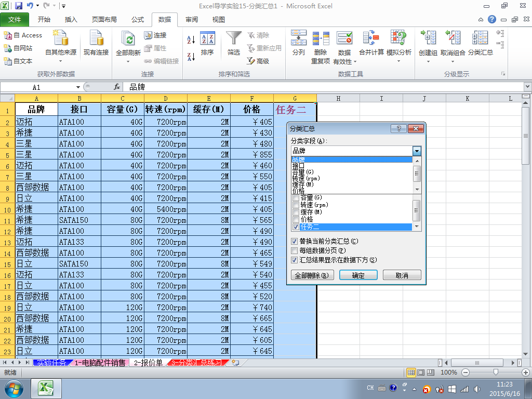Expand 全部刷新 dropdown arrow

click(128, 61)
